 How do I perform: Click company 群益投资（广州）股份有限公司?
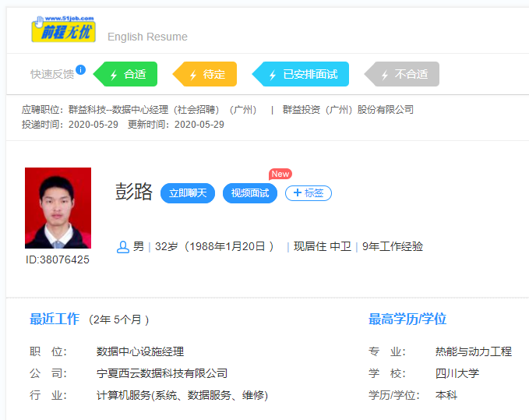[348, 110]
